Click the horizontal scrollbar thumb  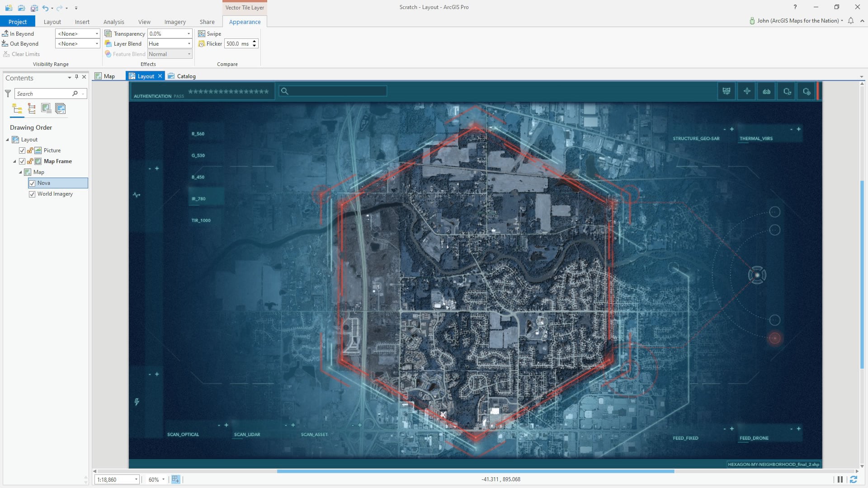pos(475,471)
